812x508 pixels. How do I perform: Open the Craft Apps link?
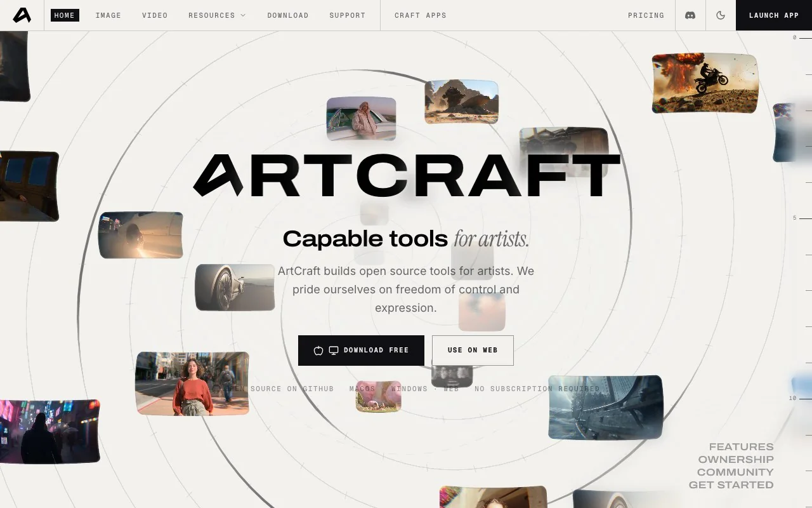coord(421,15)
